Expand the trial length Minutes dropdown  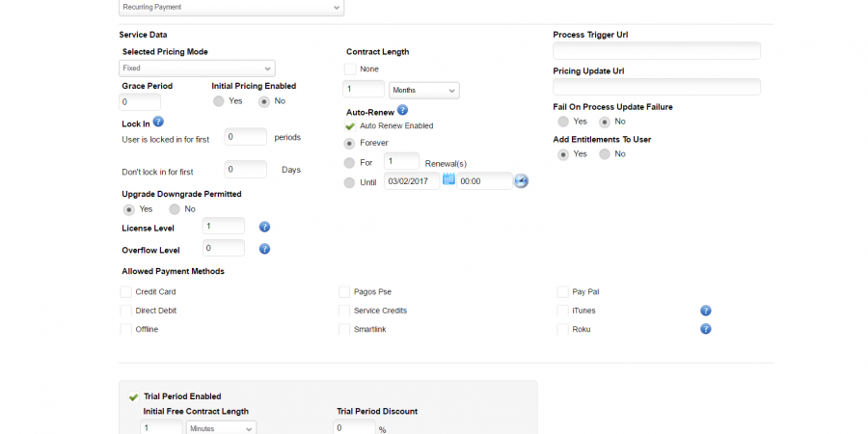point(221,428)
